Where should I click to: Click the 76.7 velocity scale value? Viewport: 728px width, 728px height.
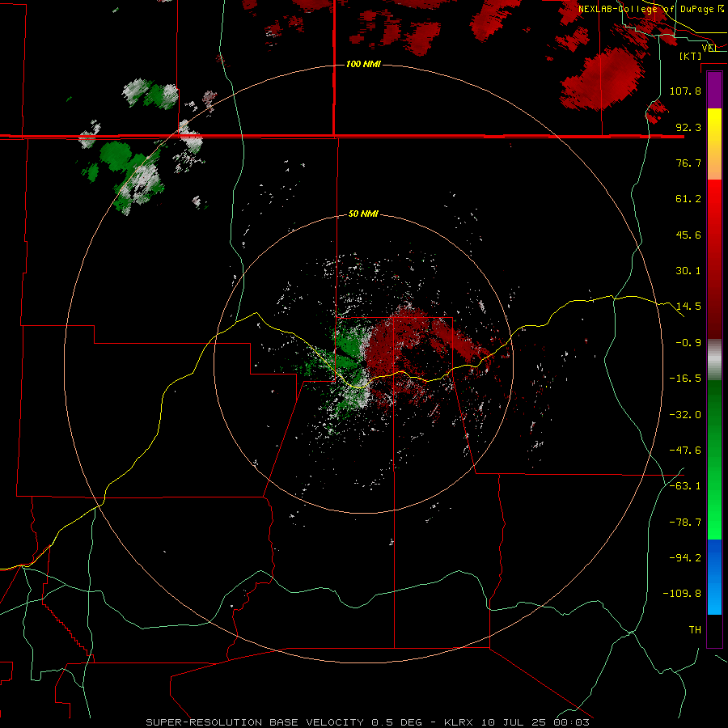click(x=688, y=163)
